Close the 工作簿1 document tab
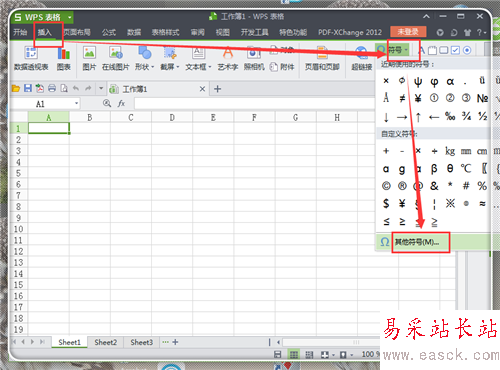This screenshot has height=370, width=500. tap(202, 89)
